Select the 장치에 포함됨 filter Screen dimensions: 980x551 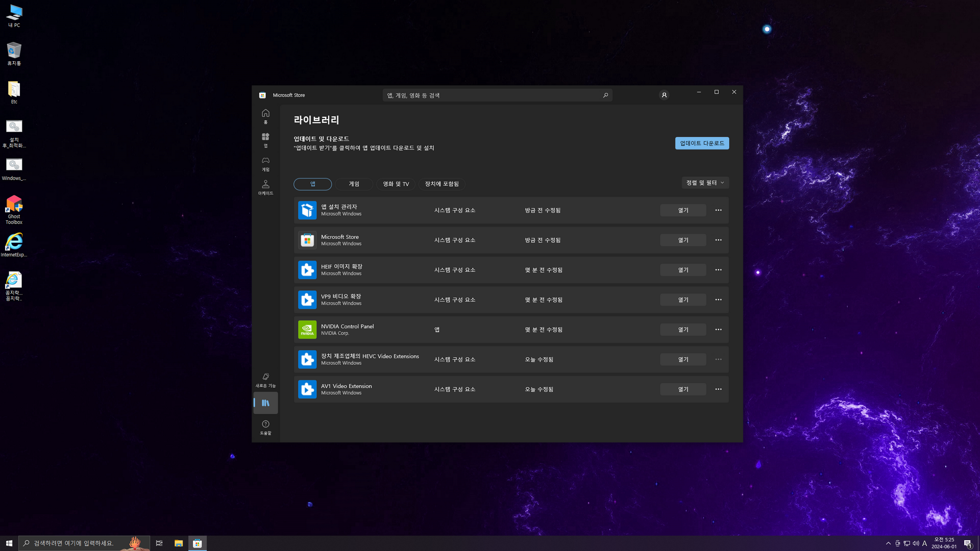coord(442,184)
